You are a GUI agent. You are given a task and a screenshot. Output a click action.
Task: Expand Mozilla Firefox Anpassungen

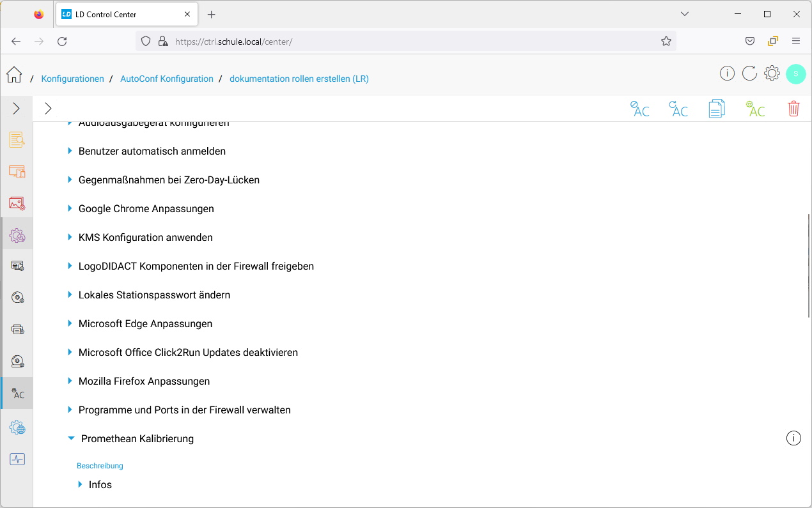click(70, 381)
